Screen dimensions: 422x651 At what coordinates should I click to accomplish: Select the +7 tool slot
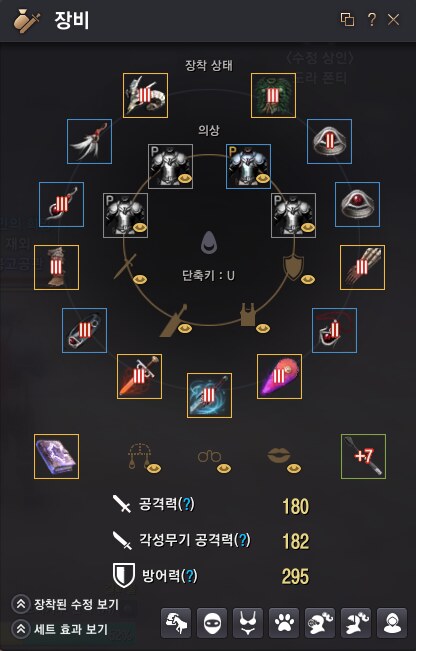coord(363,456)
